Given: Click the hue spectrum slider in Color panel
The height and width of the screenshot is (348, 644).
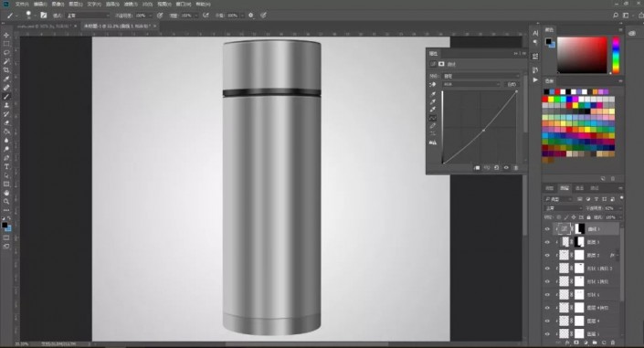Looking at the screenshot, I should 616,55.
